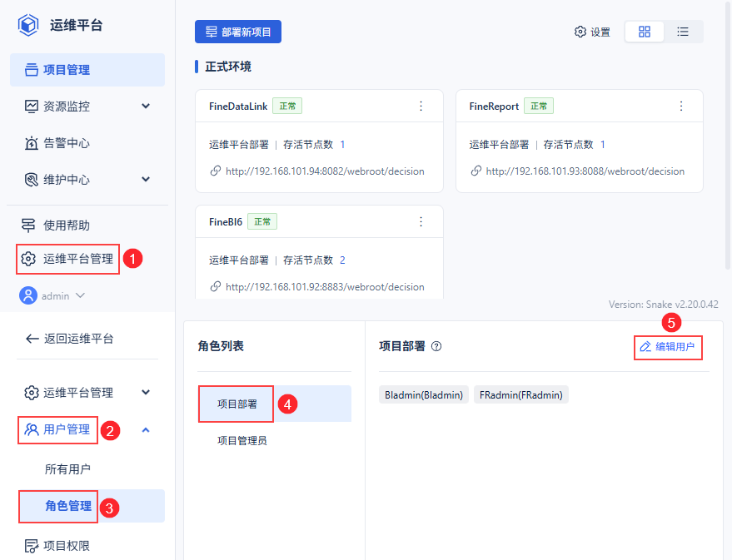Expand the 维护中心 chevron
Viewport: 732px width, 560px height.
tap(146, 180)
